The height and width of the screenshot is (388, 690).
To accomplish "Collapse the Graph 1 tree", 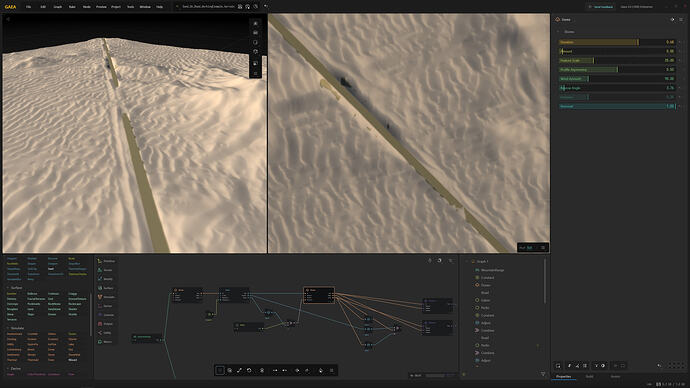I will [467, 261].
